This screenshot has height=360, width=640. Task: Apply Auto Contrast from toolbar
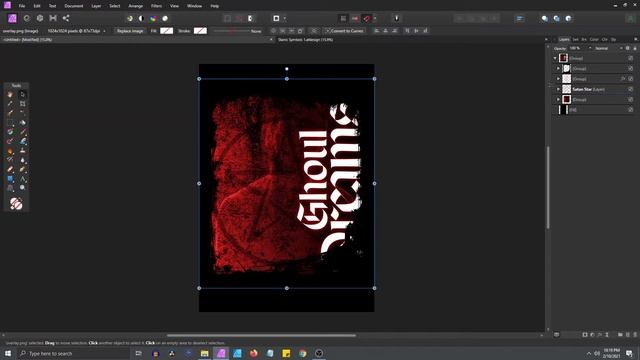click(x=141, y=18)
